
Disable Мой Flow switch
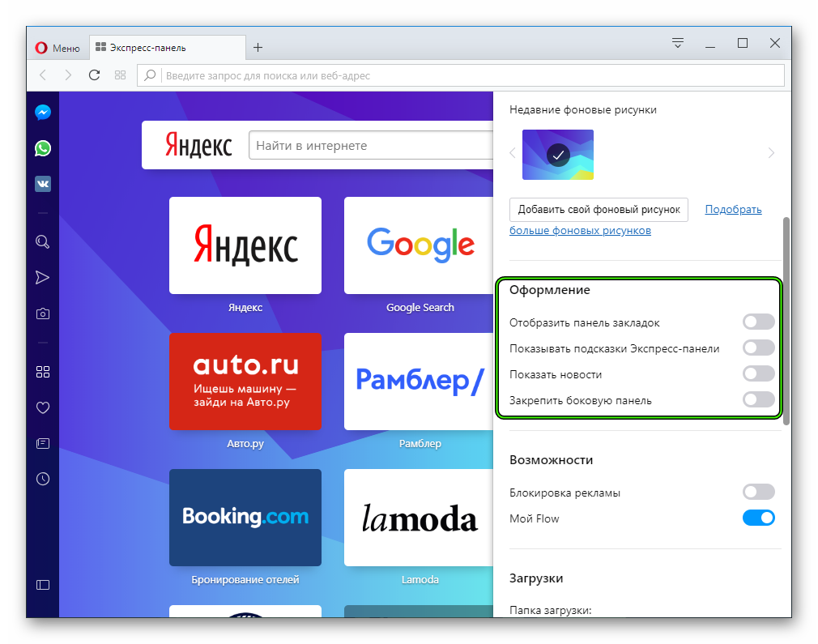759,518
